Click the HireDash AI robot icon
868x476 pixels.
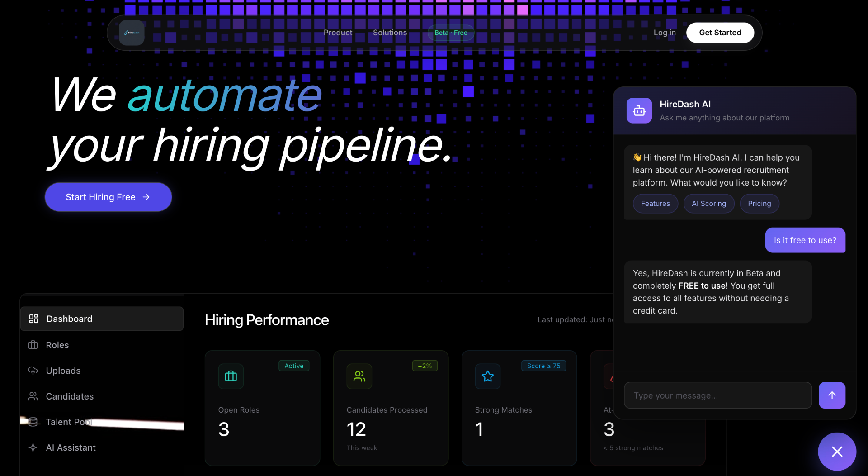(x=639, y=110)
